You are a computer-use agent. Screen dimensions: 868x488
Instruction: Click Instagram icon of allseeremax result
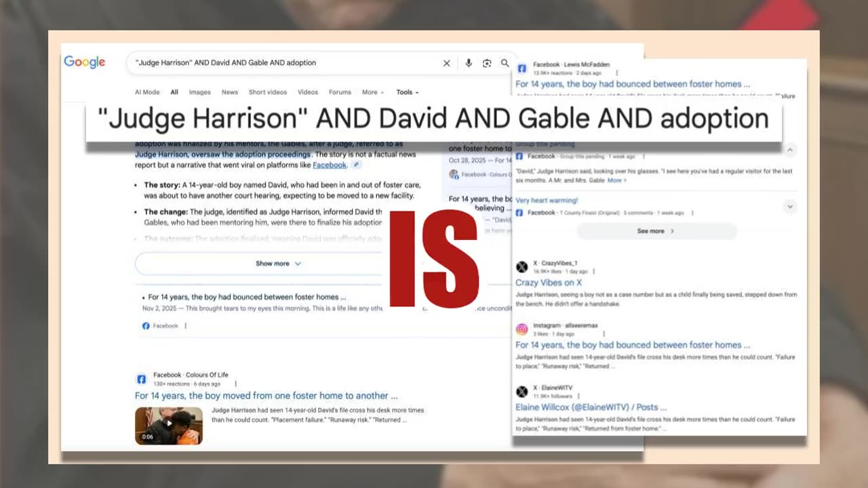(521, 329)
